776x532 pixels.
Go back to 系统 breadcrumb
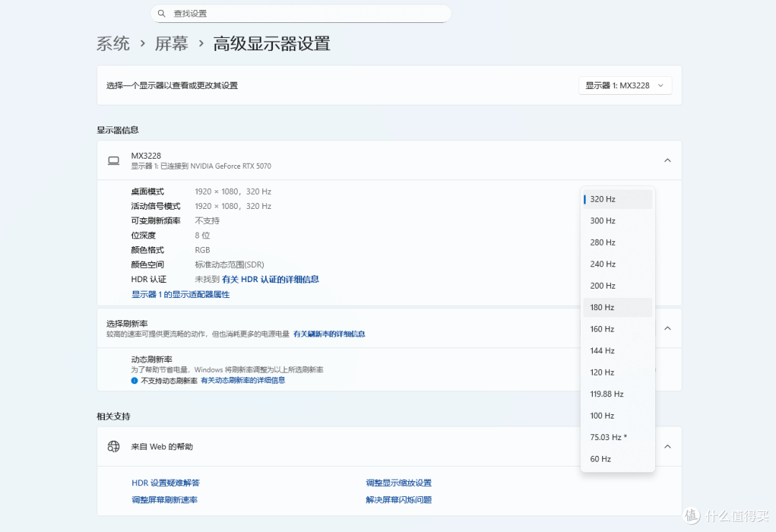114,44
